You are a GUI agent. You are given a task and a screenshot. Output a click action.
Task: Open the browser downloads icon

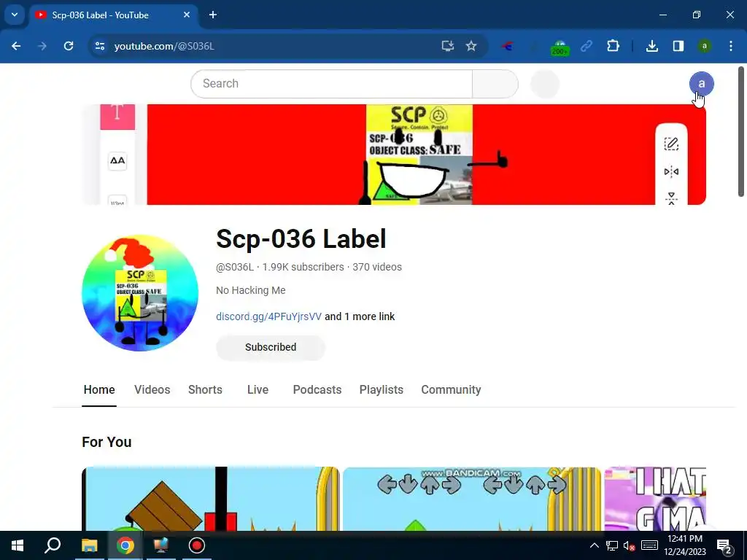point(652,46)
